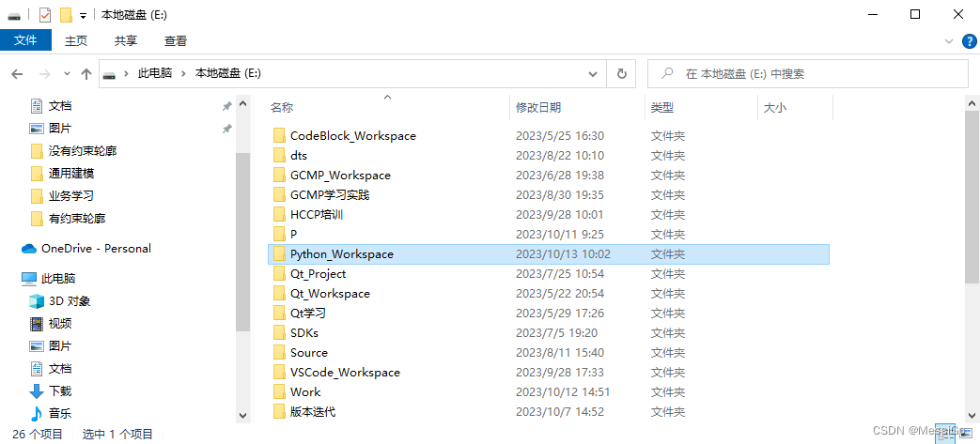Select pinned 图片 in Quick Access sidebar
This screenshot has width=980, height=444.
point(60,129)
